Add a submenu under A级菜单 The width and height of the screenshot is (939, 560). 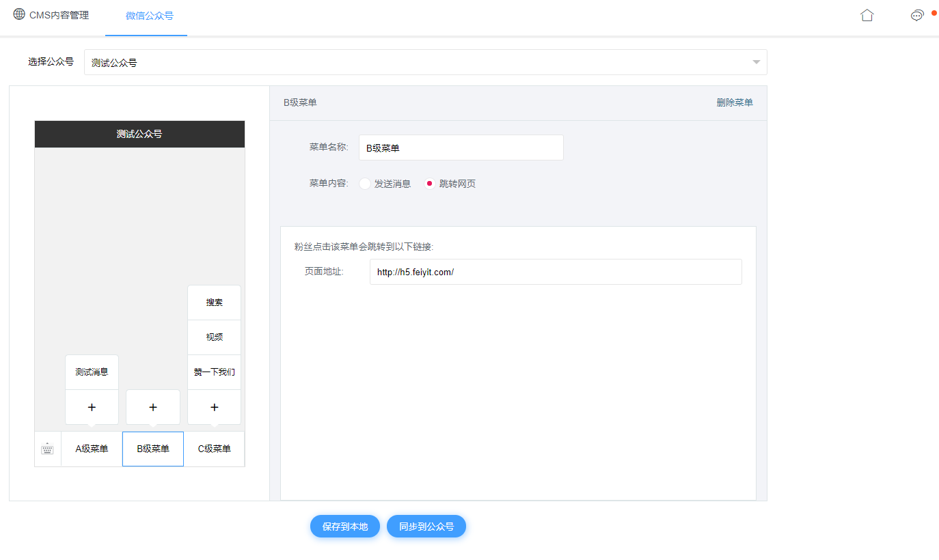(92, 407)
